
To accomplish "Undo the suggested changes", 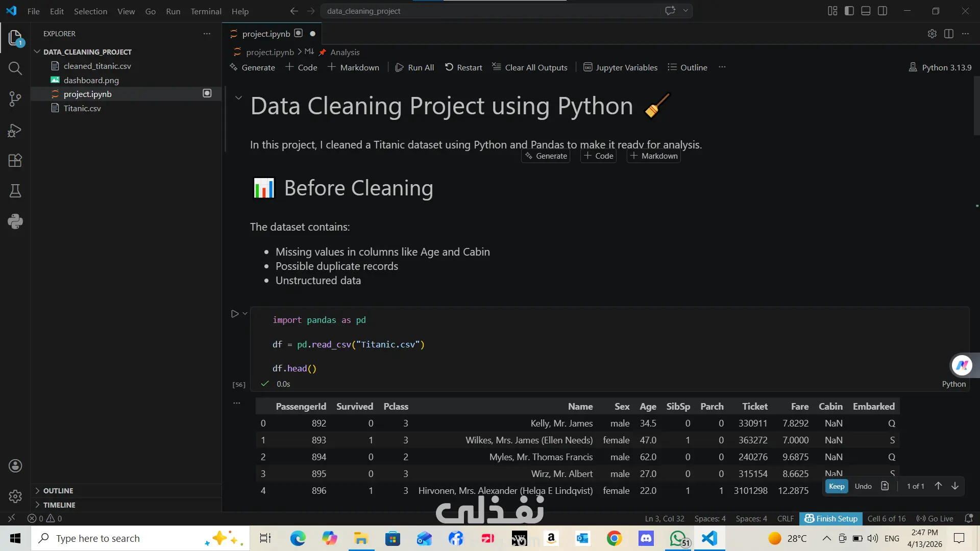I will 863,486.
